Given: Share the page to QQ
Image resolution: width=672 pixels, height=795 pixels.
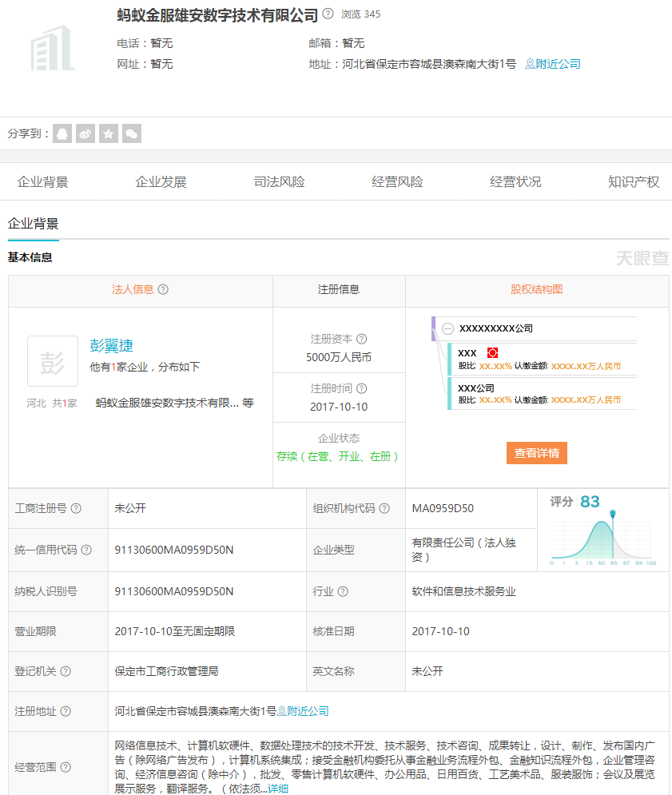Looking at the screenshot, I should click(62, 134).
